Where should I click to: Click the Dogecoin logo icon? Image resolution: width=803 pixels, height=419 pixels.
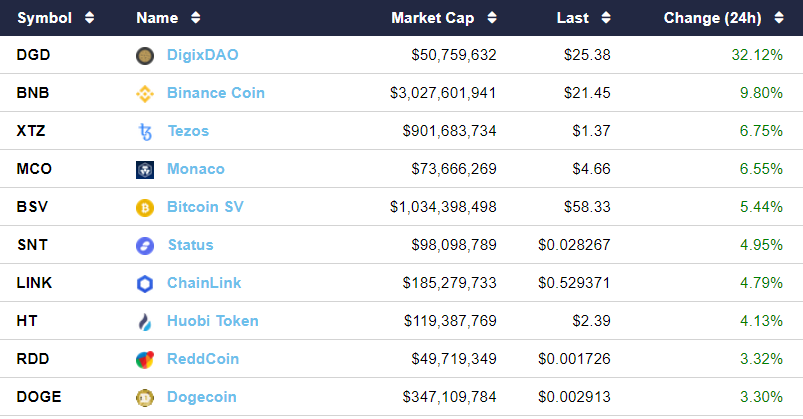[145, 397]
